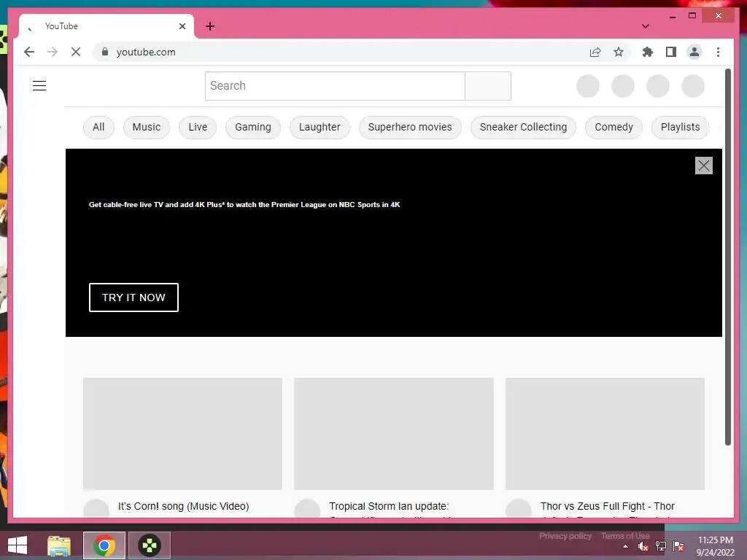Click first placeholder circle beside the search box
The height and width of the screenshot is (560, 747).
pyautogui.click(x=588, y=86)
